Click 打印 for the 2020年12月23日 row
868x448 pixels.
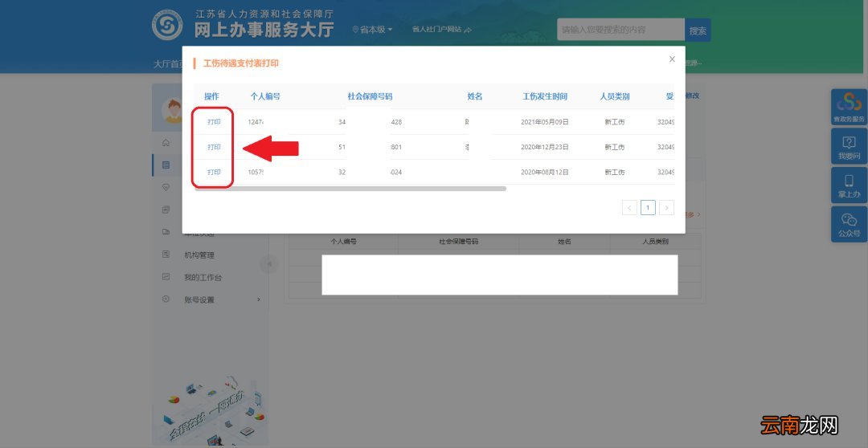(x=214, y=147)
